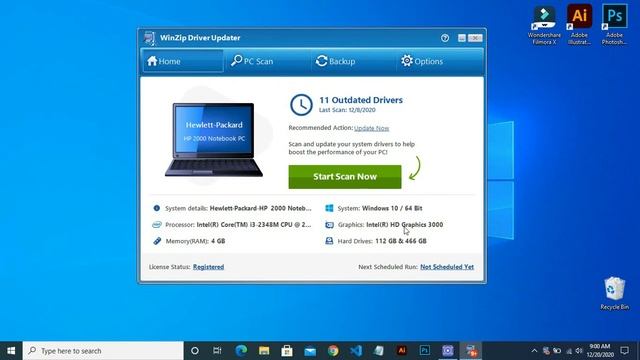Open the Registered license status link
Screen dimensions: 640x360
pos(208,267)
